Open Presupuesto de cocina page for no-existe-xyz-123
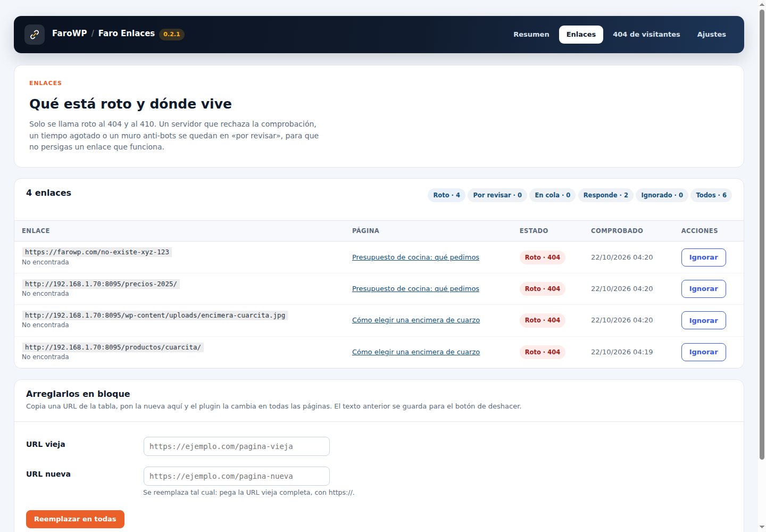The width and height of the screenshot is (766, 532). tap(415, 257)
